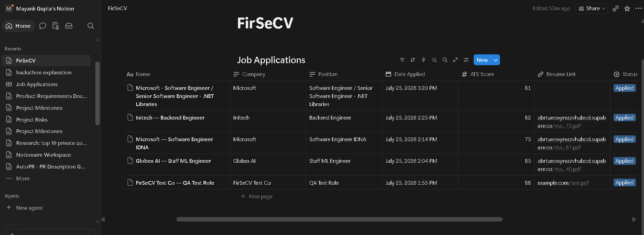Create a New job application entry
644x235 pixels.
click(482, 60)
